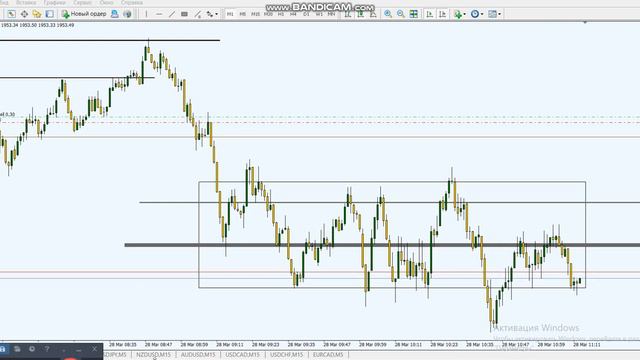Switch to the USDCAD,M15 chart tab
This screenshot has height=360, width=640.
(242, 355)
